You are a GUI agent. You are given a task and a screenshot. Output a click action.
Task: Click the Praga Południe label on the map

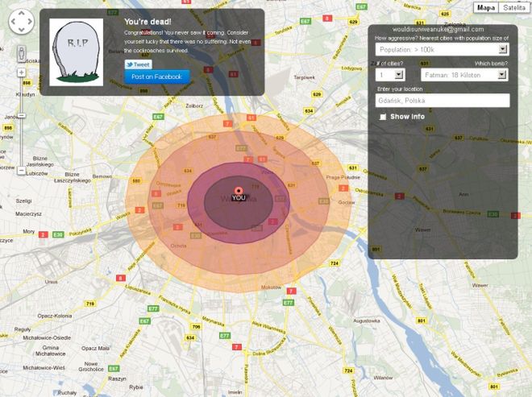[x=343, y=177]
